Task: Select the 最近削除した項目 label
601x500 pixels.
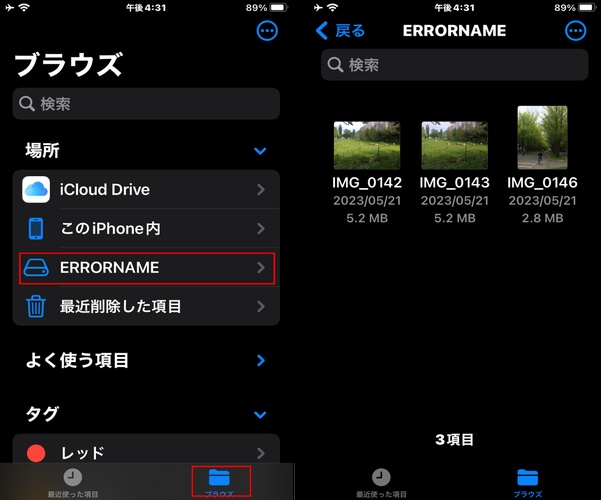Action: pyautogui.click(x=120, y=306)
